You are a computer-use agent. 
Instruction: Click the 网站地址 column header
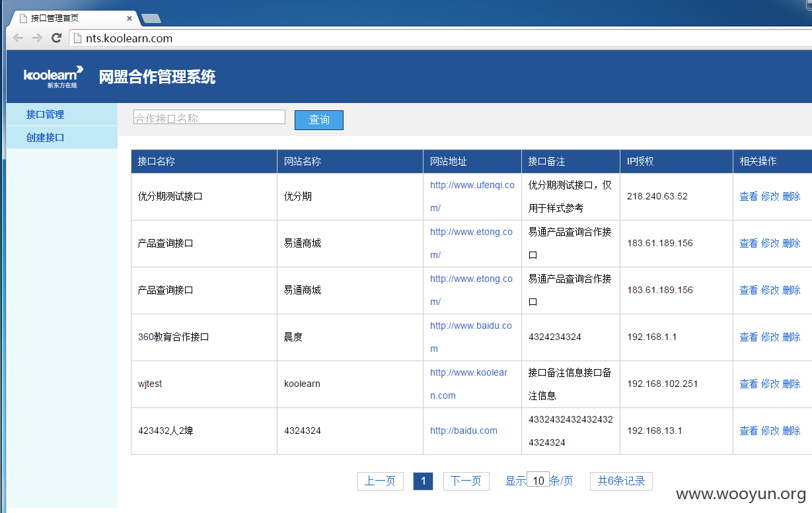click(472, 161)
